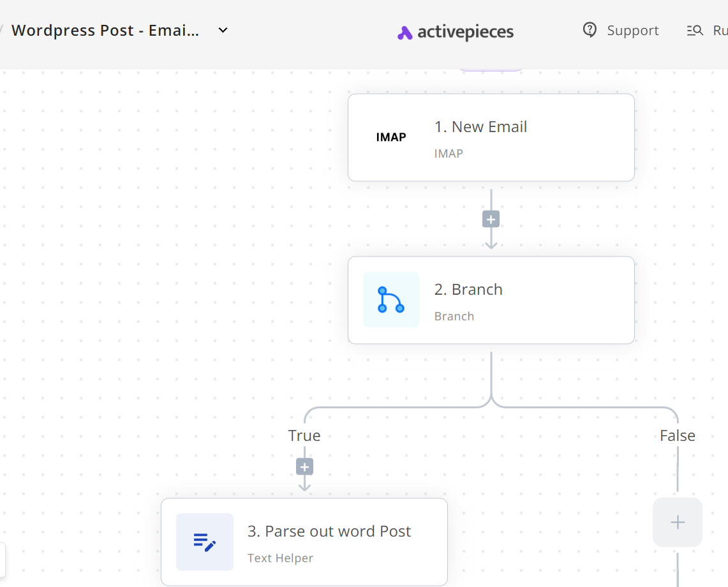
Task: Open the Support link
Action: coord(621,30)
